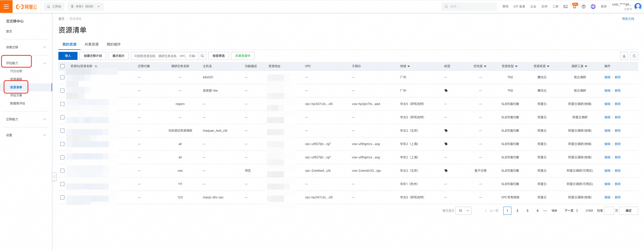
Task: Confirm page jump with 确定
Action: [x=629, y=211]
